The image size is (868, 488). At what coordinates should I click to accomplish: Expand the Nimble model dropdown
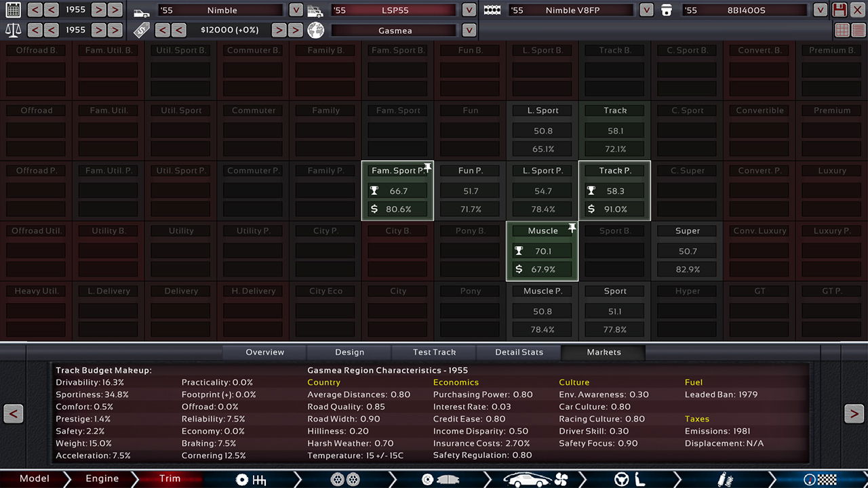point(296,10)
